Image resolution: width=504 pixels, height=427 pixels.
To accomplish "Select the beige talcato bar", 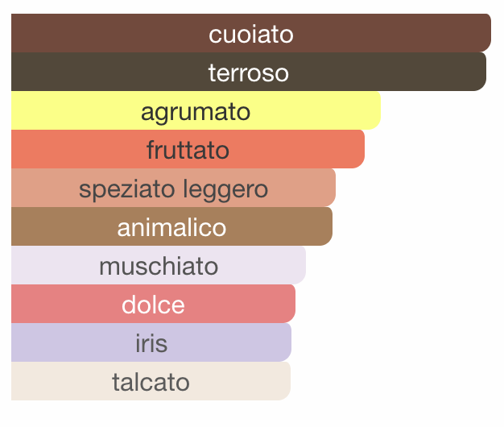I will (151, 381).
